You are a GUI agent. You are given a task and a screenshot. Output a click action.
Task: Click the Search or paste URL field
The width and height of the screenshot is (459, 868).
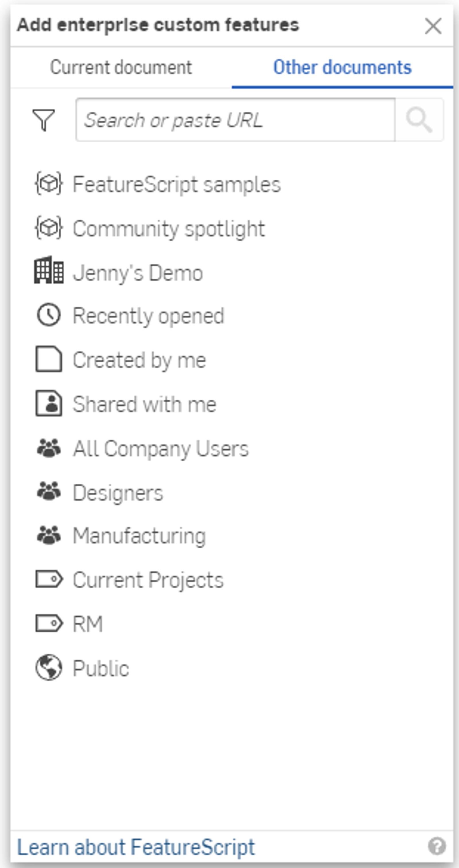pos(235,120)
